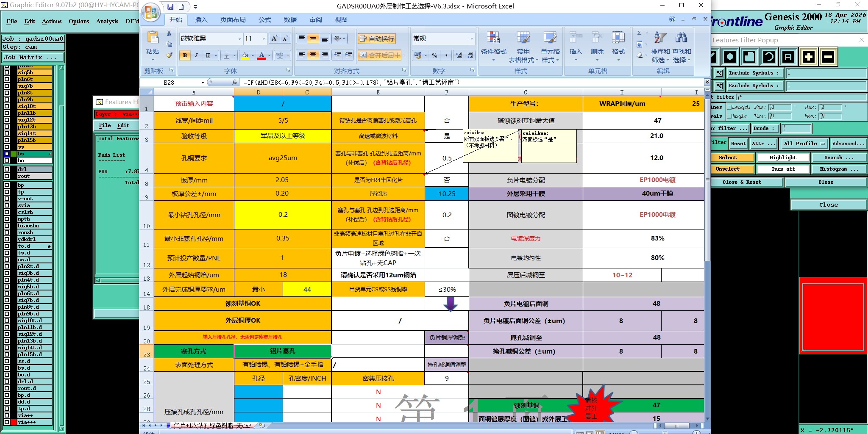Click the top vertical align icon
868x434 pixels.
(302, 39)
